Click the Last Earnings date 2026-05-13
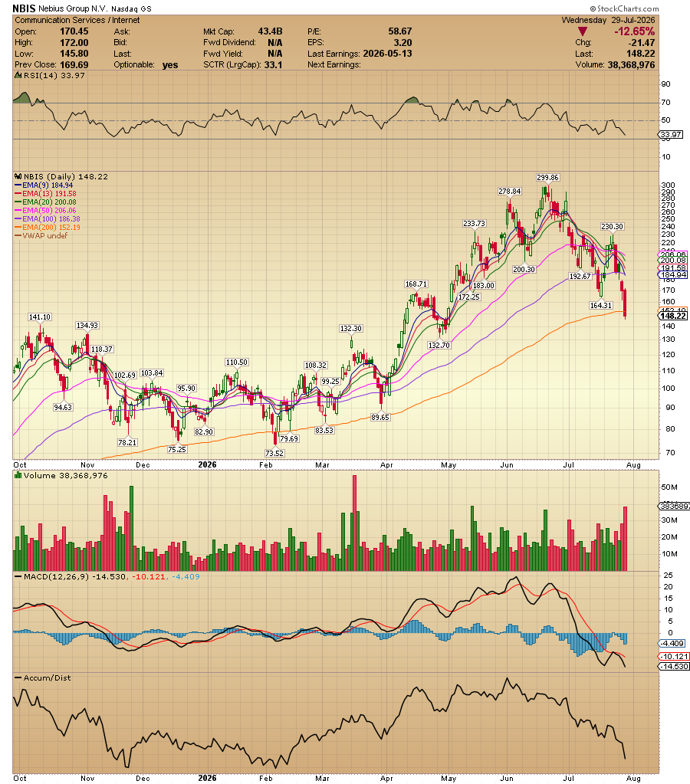690x784 pixels. 388,54
